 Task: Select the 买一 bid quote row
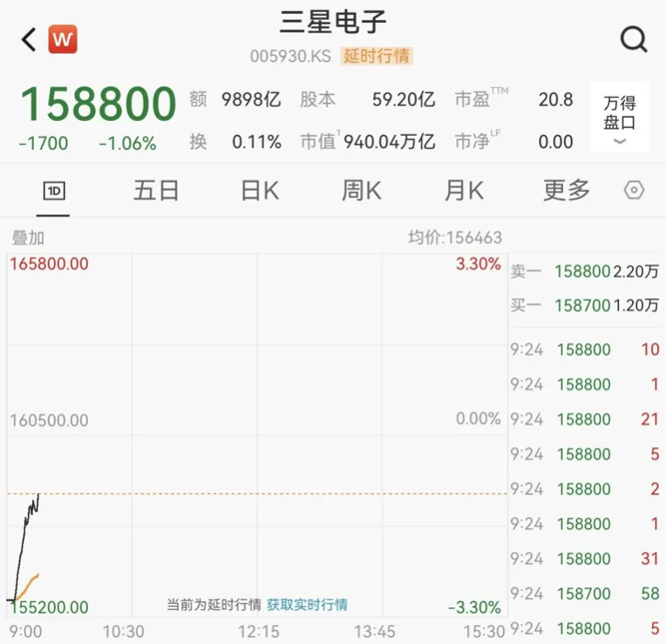pyautogui.click(x=585, y=306)
